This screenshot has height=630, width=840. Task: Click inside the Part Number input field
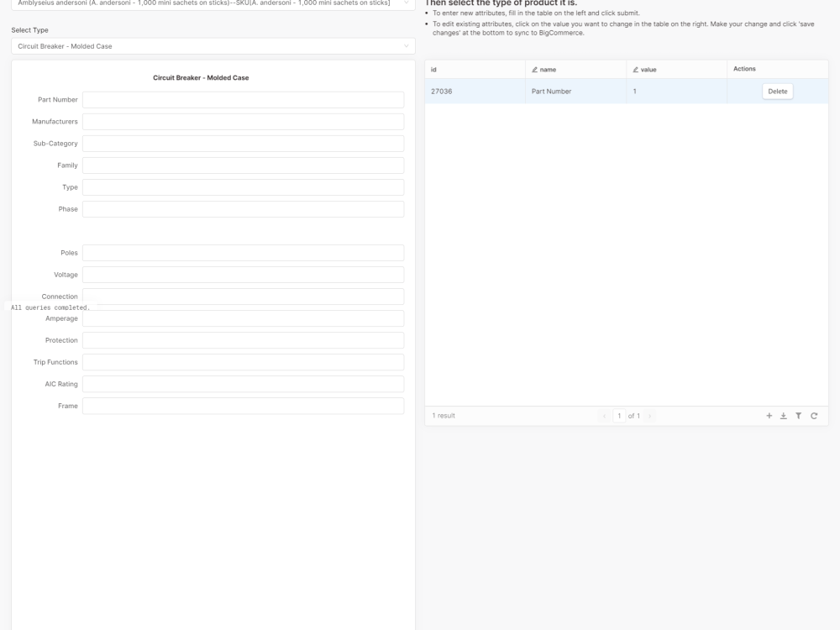pyautogui.click(x=244, y=99)
